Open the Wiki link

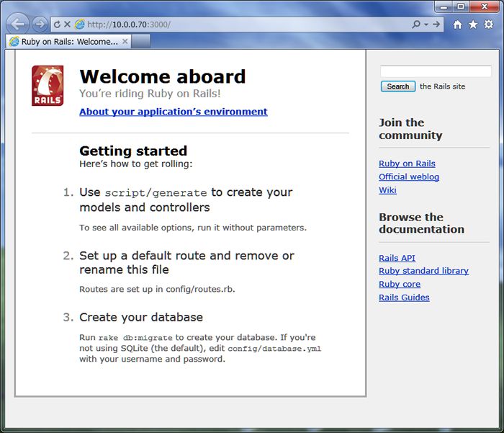click(x=387, y=190)
